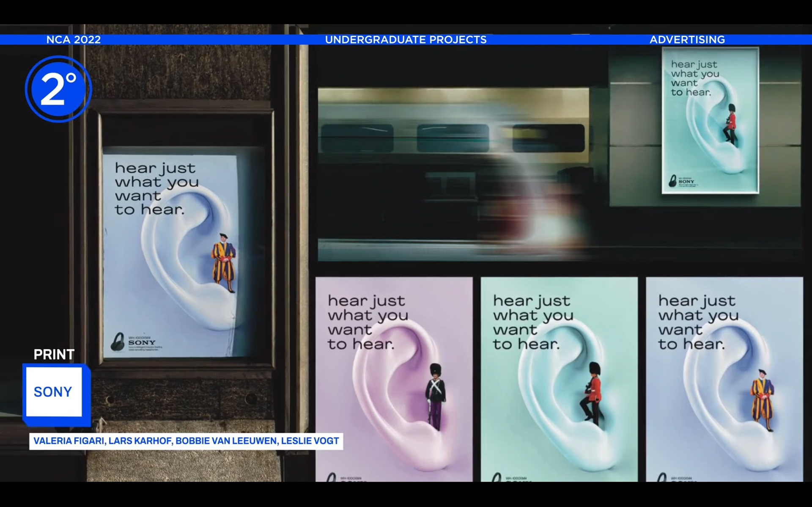Click the headphone icon on the station poster

[672, 181]
